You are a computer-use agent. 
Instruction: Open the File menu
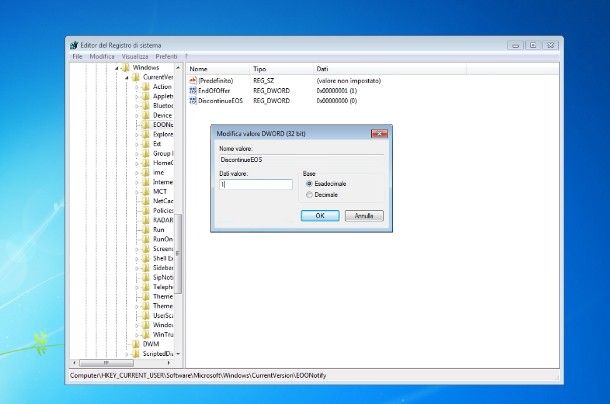[x=77, y=56]
